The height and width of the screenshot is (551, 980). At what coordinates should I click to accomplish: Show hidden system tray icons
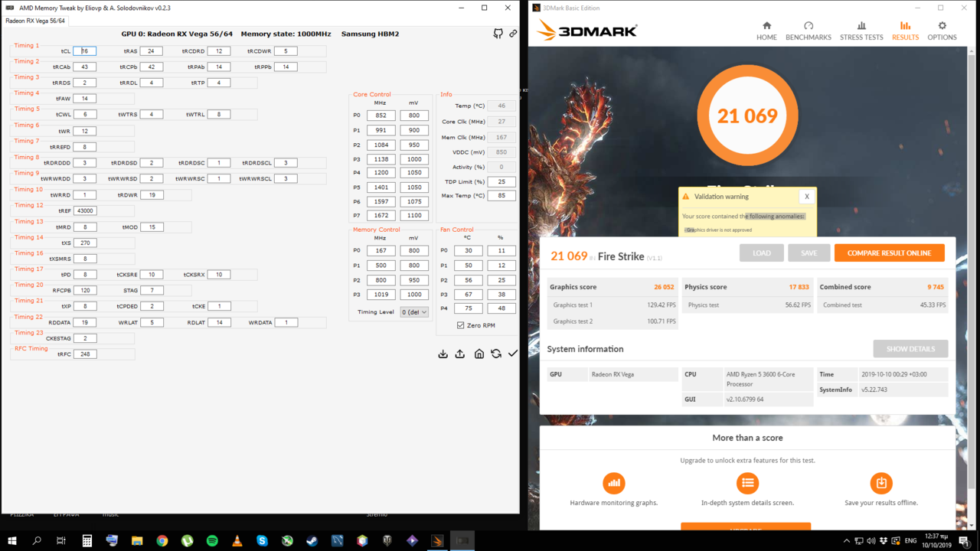tap(846, 541)
